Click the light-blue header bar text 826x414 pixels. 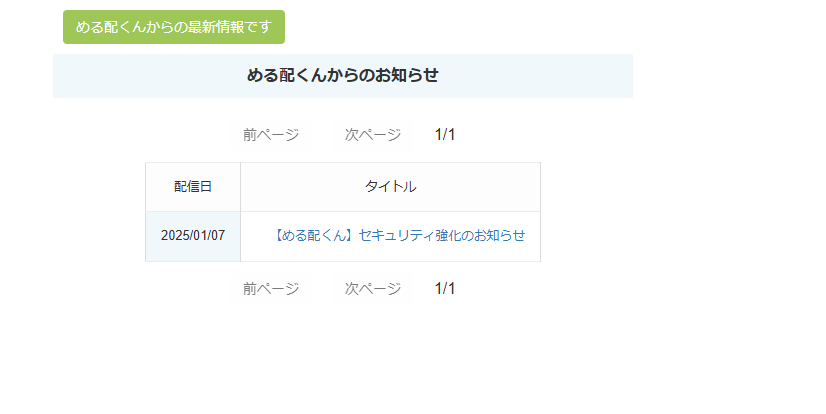(x=342, y=76)
